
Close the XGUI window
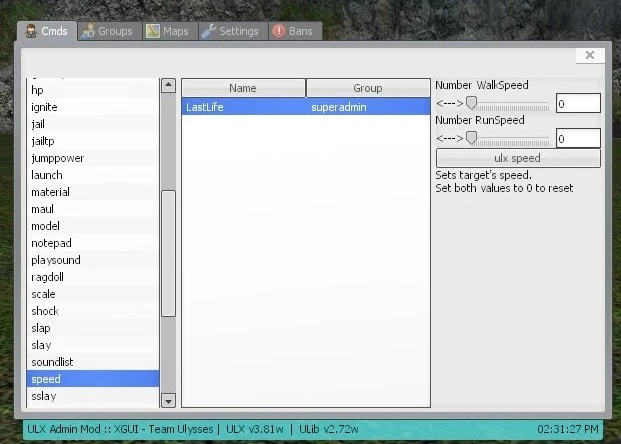point(590,56)
